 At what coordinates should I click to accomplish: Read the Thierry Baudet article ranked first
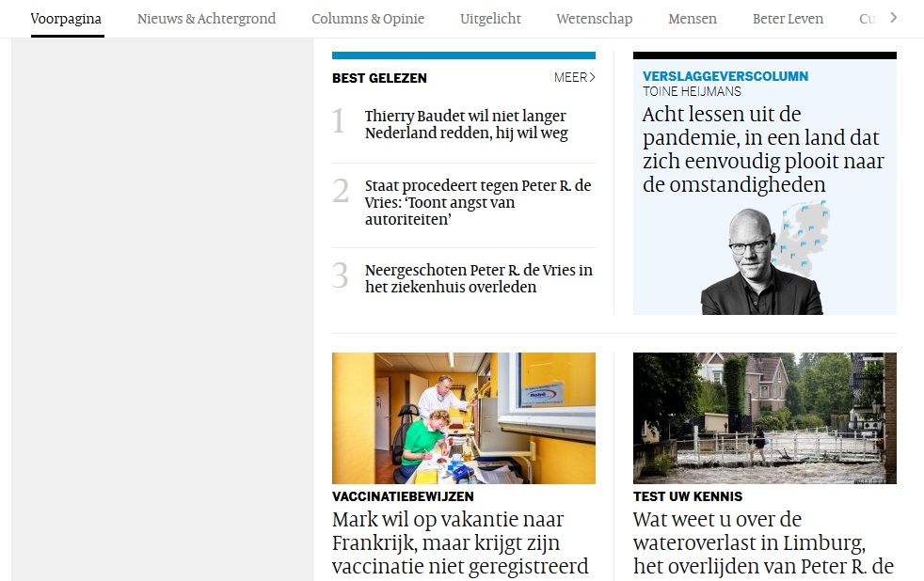click(x=466, y=124)
